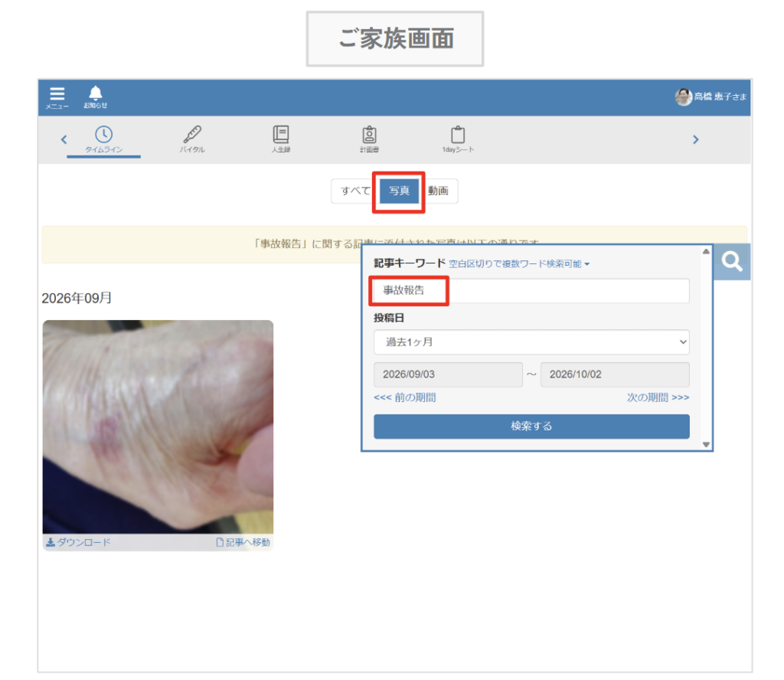Go to previous tabs with left chevron
The width and height of the screenshot is (784, 680).
point(64,139)
